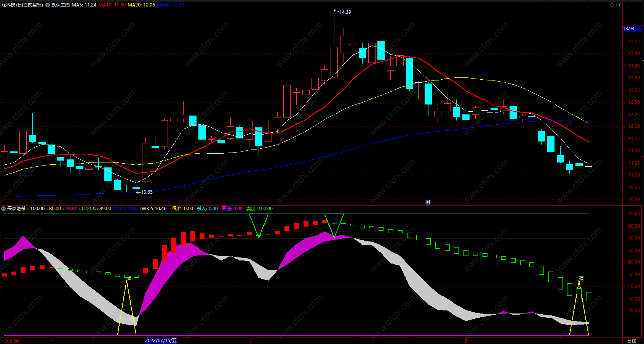The height and width of the screenshot is (344, 644).
Task: Expand the 买点绝杀 indicator dropdown arrow
Action: point(3,209)
